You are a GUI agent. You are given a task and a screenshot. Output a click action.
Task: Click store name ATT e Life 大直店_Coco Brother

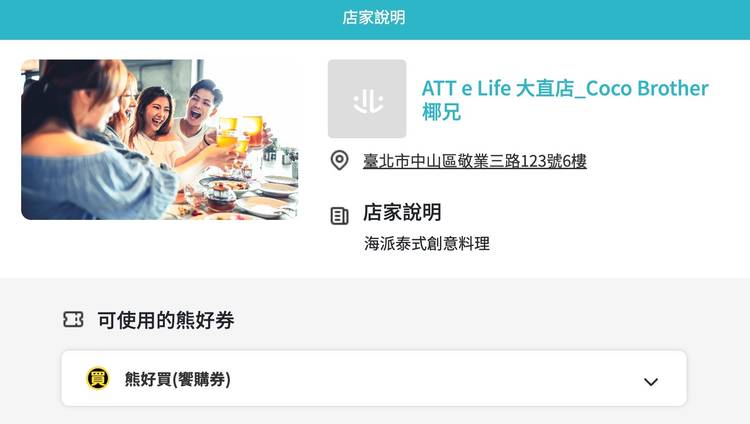point(565,89)
